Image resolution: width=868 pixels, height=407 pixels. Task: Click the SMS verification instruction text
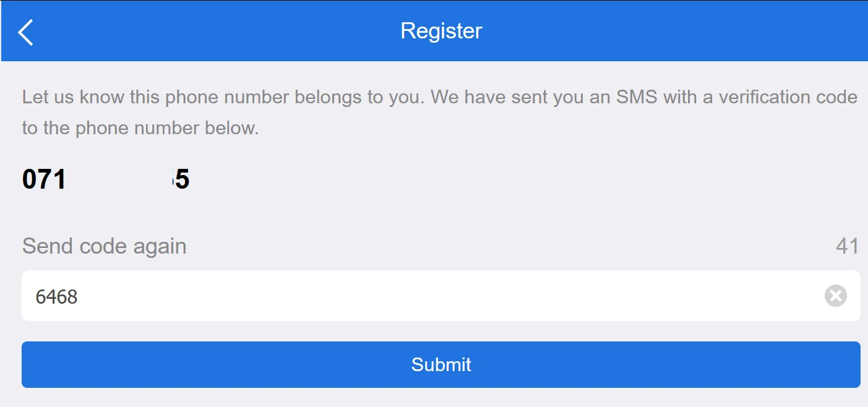coord(440,113)
